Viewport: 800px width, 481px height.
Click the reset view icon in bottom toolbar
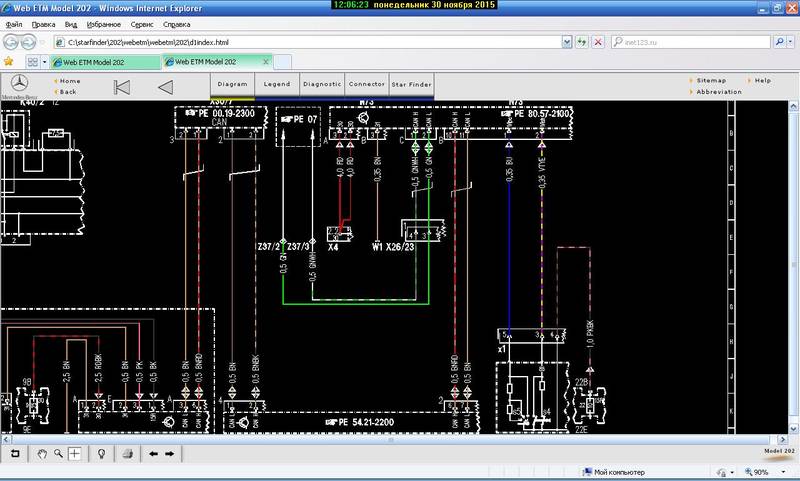pyautogui.click(x=15, y=453)
